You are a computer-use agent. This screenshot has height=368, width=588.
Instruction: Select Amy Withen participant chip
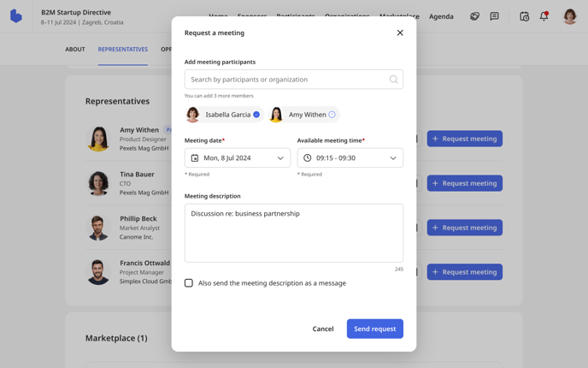[x=304, y=115]
